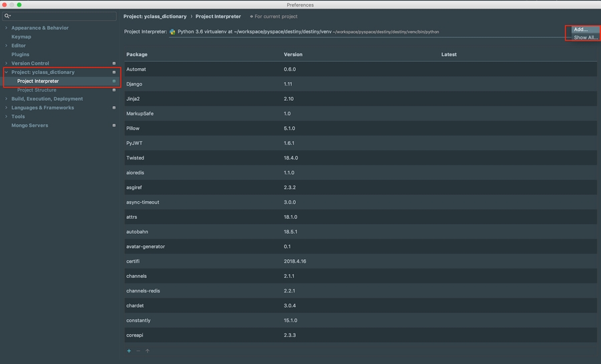Click the Python interpreter icon
Viewport: 601px width, 364px height.
173,31
